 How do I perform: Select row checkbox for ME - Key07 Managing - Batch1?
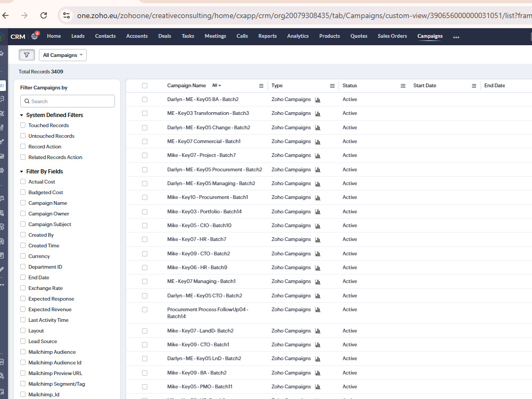[x=145, y=281]
